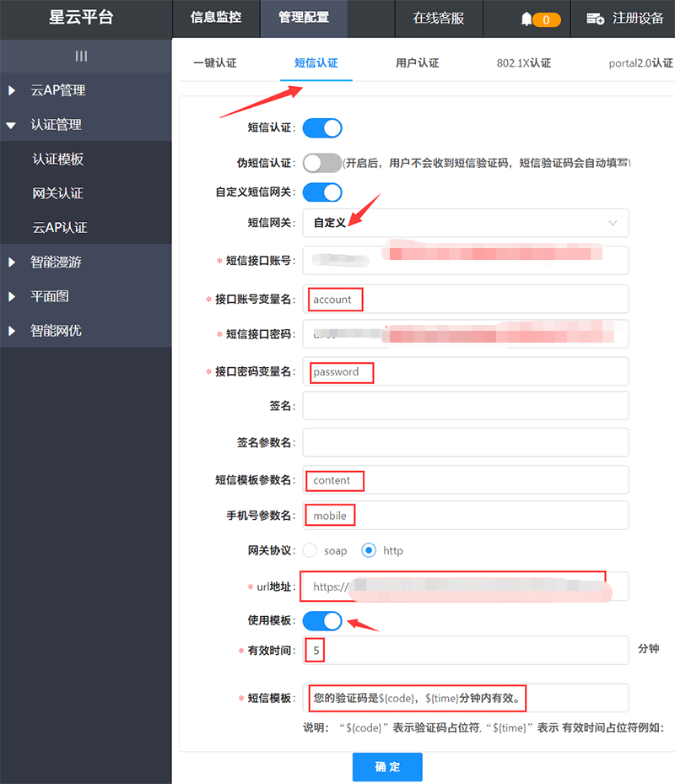Image resolution: width=675 pixels, height=784 pixels.
Task: Enable the 伪短信认证 toggle
Action: [321, 162]
